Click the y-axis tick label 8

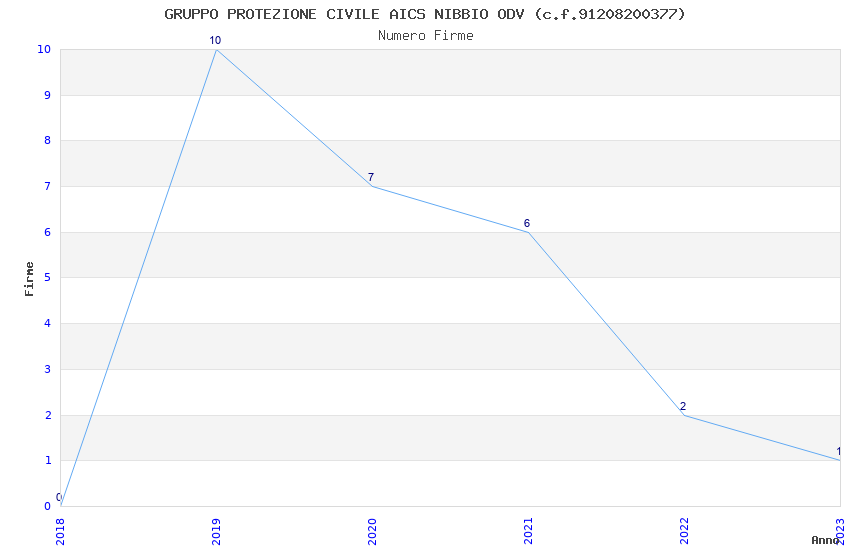[48, 140]
